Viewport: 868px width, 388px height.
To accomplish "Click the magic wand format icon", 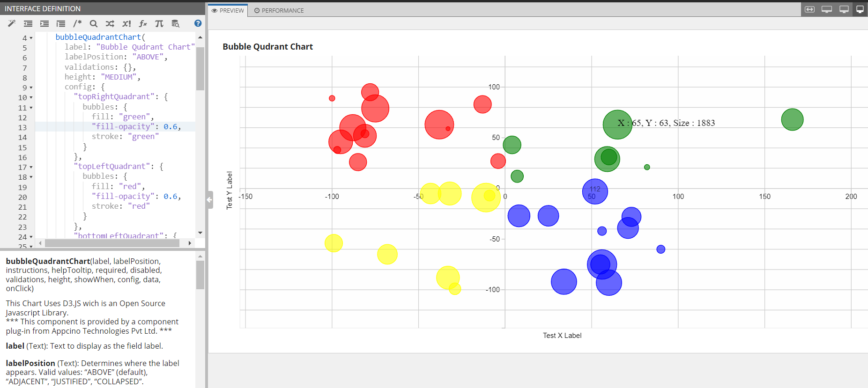I will tap(12, 23).
